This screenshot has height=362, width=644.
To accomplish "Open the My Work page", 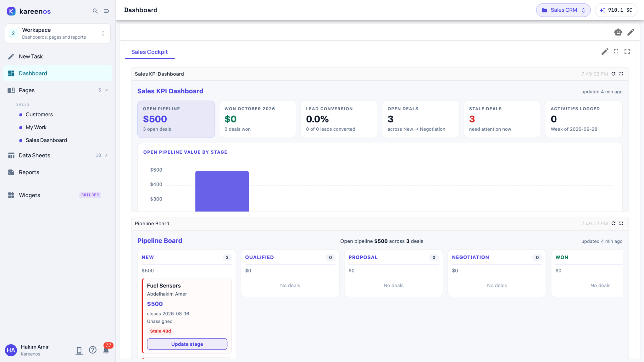I will click(36, 127).
